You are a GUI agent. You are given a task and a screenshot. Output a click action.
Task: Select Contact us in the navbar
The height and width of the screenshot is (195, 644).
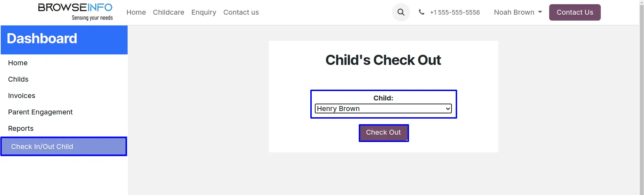[241, 12]
